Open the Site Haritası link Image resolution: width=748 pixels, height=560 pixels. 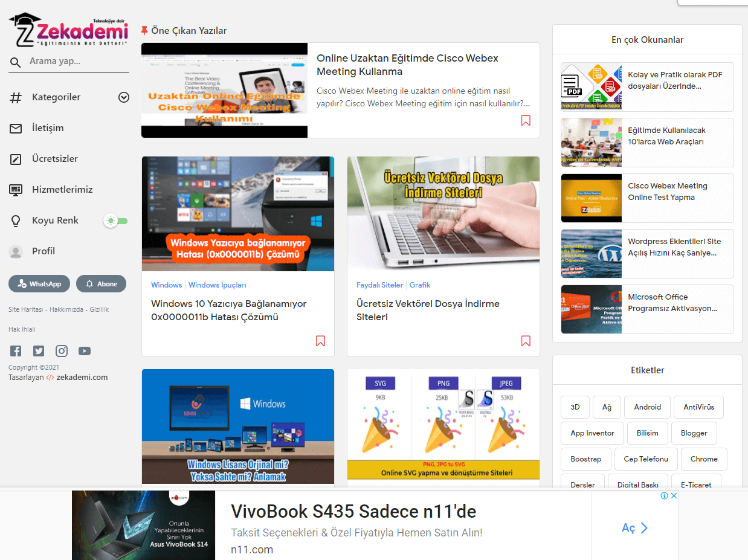[x=26, y=309]
